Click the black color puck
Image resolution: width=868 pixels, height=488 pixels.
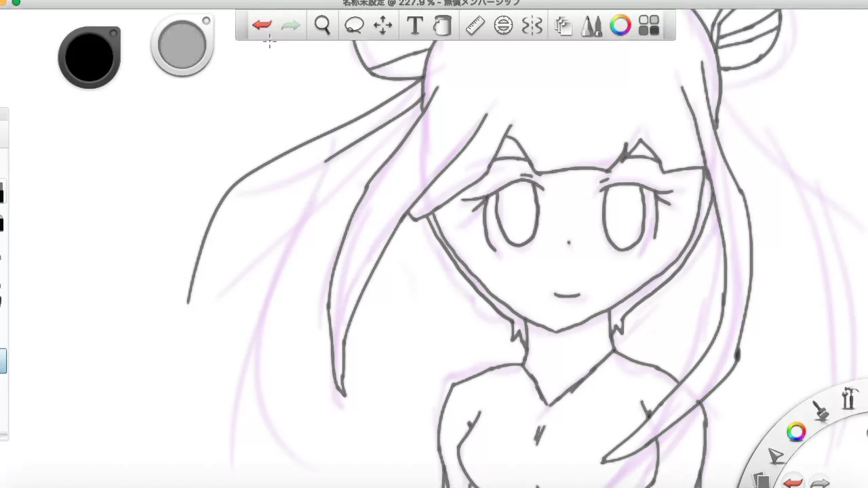click(90, 57)
